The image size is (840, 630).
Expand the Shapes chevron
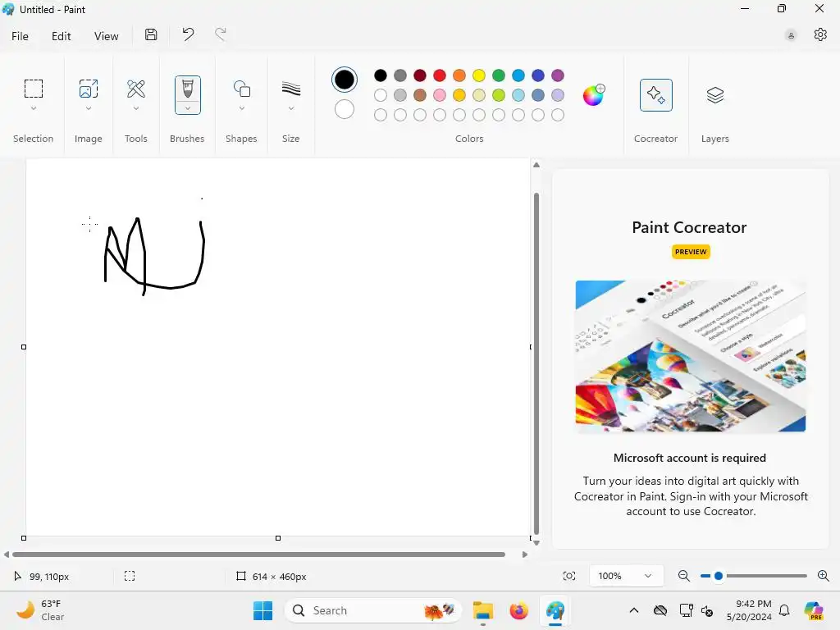click(242, 108)
